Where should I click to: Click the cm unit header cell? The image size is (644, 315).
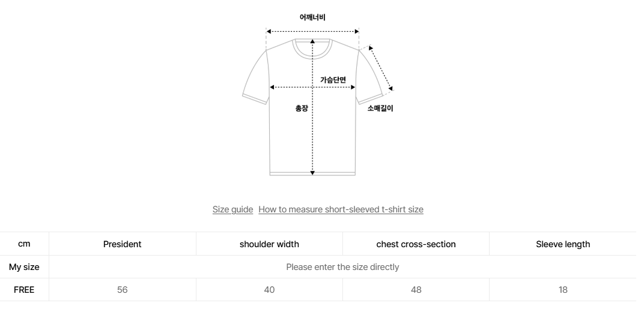point(24,244)
